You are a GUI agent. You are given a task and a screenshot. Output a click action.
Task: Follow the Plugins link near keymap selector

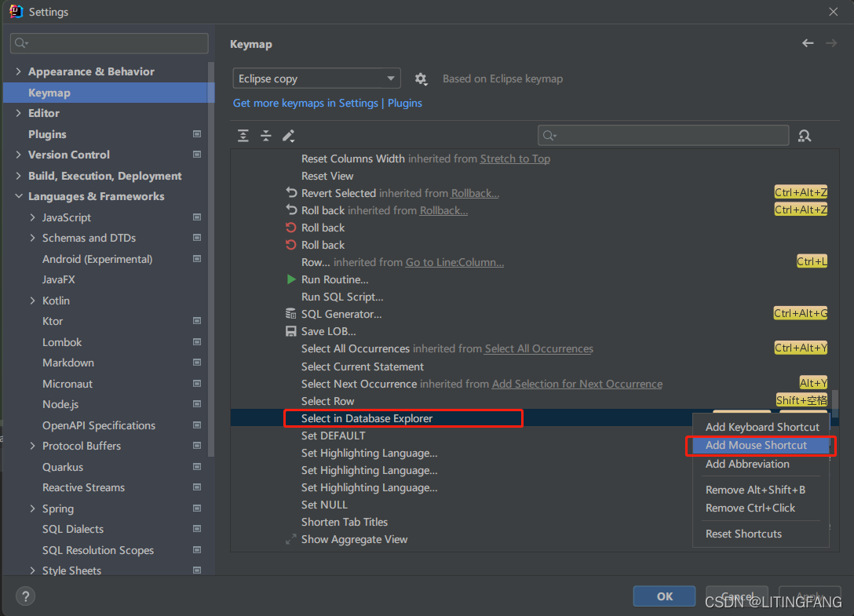click(405, 103)
